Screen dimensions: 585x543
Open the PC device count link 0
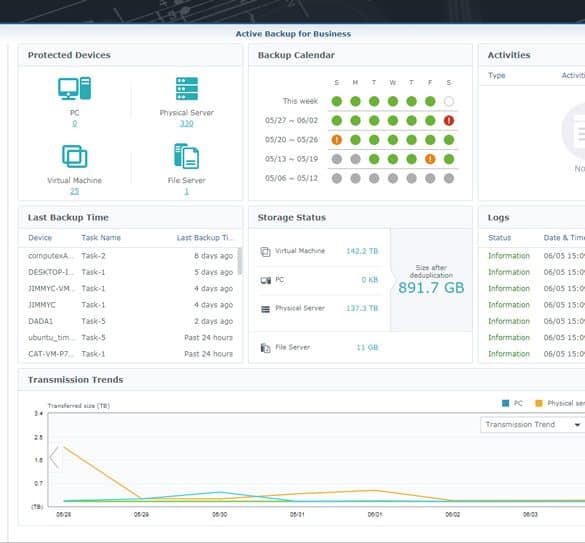click(74, 124)
